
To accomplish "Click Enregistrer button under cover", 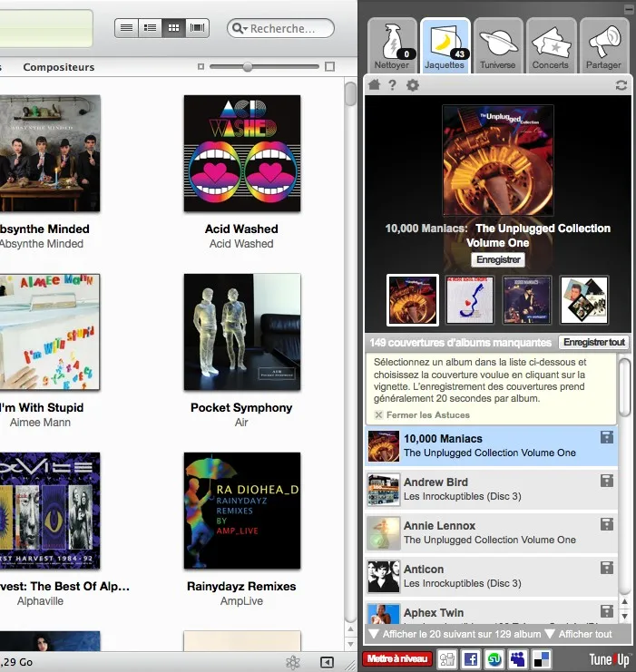I will 498,259.
